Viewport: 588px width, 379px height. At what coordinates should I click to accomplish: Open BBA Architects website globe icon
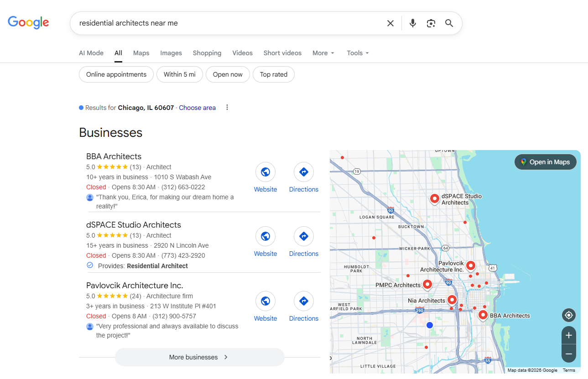point(265,172)
